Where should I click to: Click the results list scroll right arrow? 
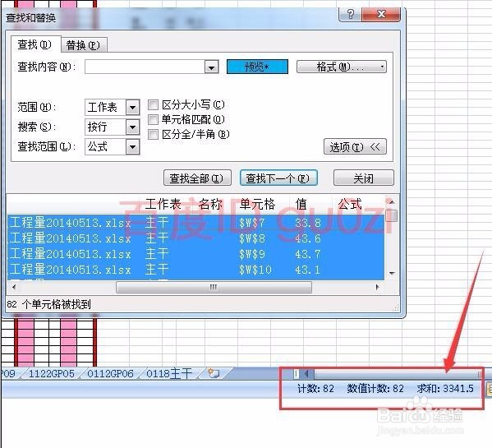pyautogui.click(x=377, y=287)
